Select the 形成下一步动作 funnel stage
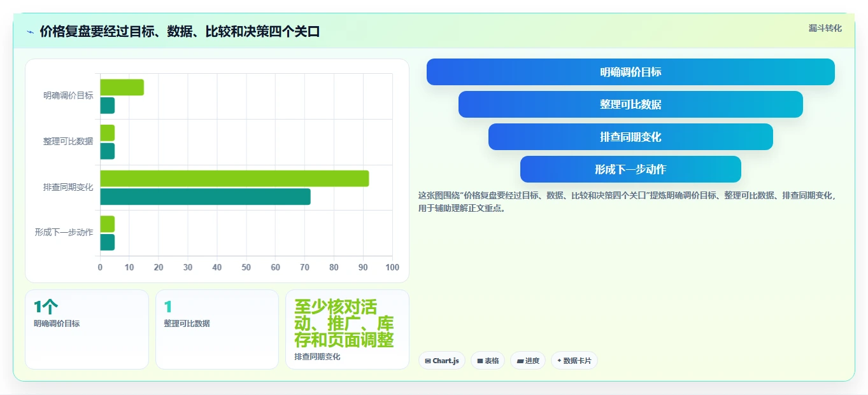The image size is (868, 395). pyautogui.click(x=630, y=169)
